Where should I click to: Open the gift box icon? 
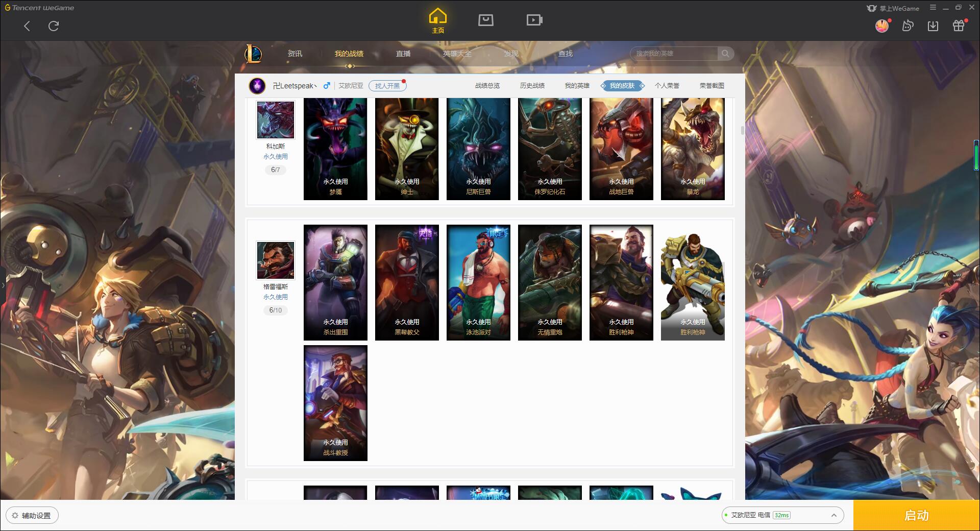[959, 26]
